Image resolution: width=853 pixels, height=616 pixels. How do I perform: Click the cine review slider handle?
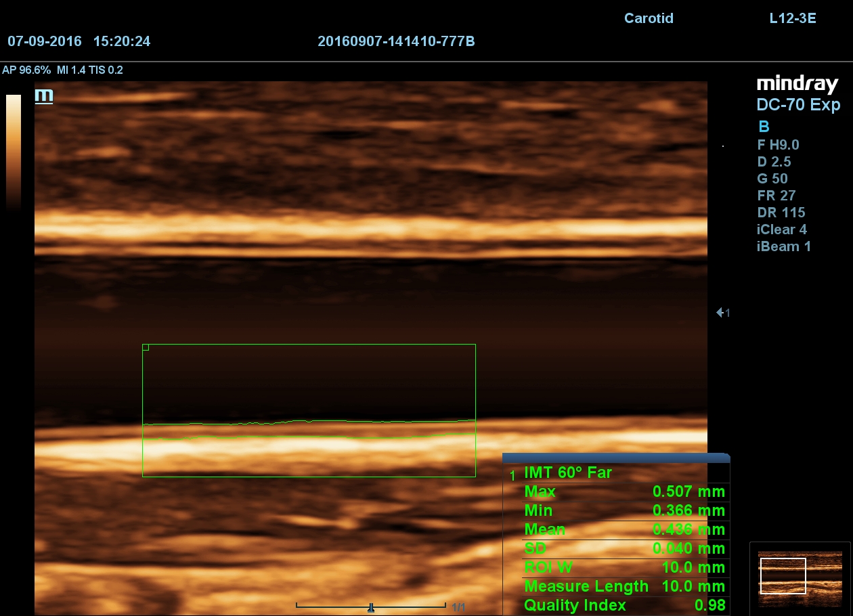click(x=371, y=607)
